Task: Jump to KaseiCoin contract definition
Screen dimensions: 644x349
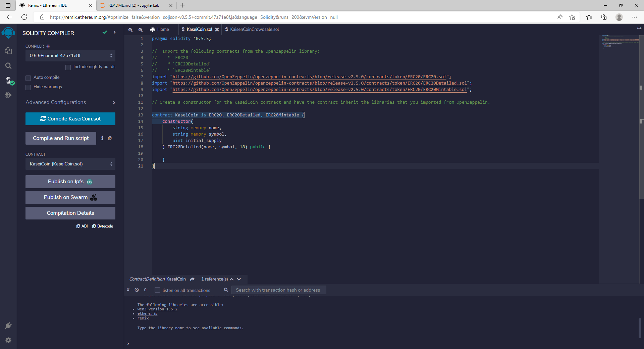Action: click(x=193, y=279)
